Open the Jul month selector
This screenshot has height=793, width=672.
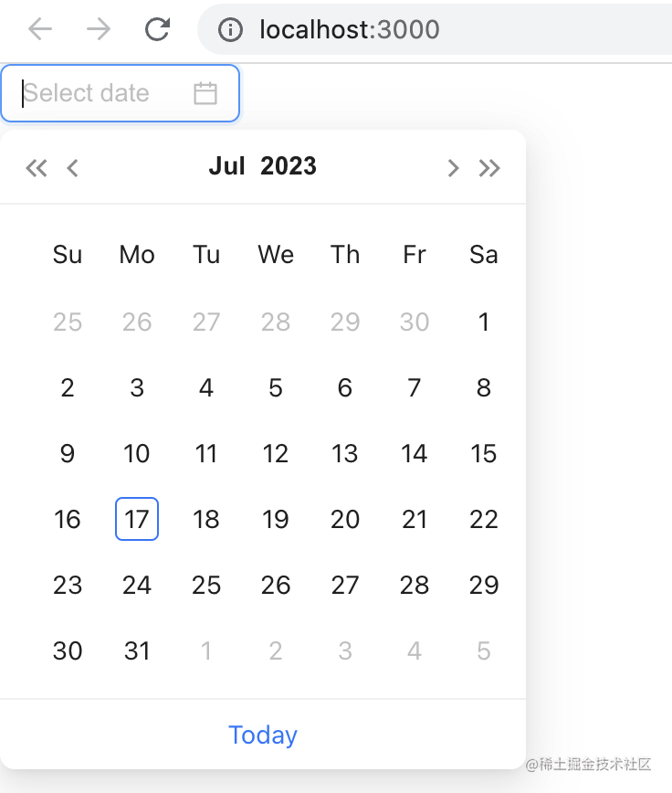point(226,166)
